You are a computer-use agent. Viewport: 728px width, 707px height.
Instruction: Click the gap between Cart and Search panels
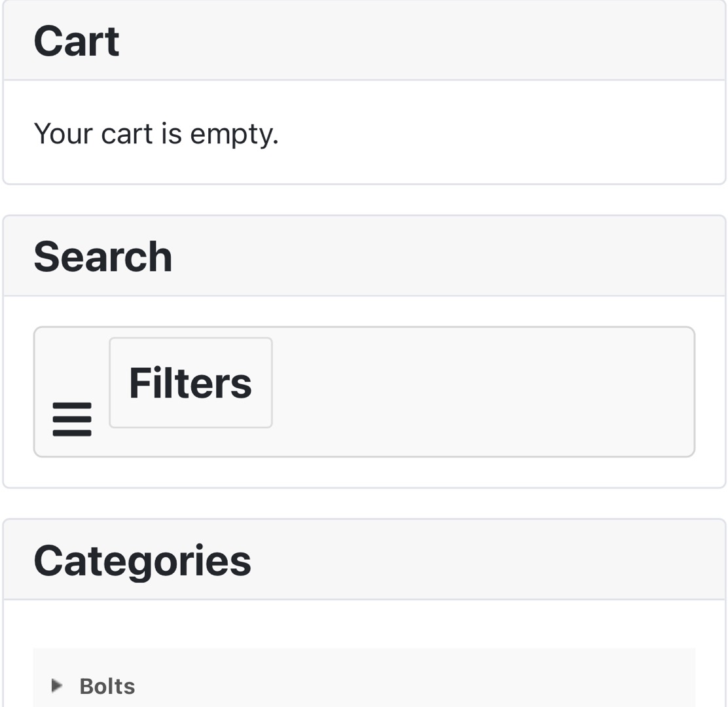click(364, 200)
